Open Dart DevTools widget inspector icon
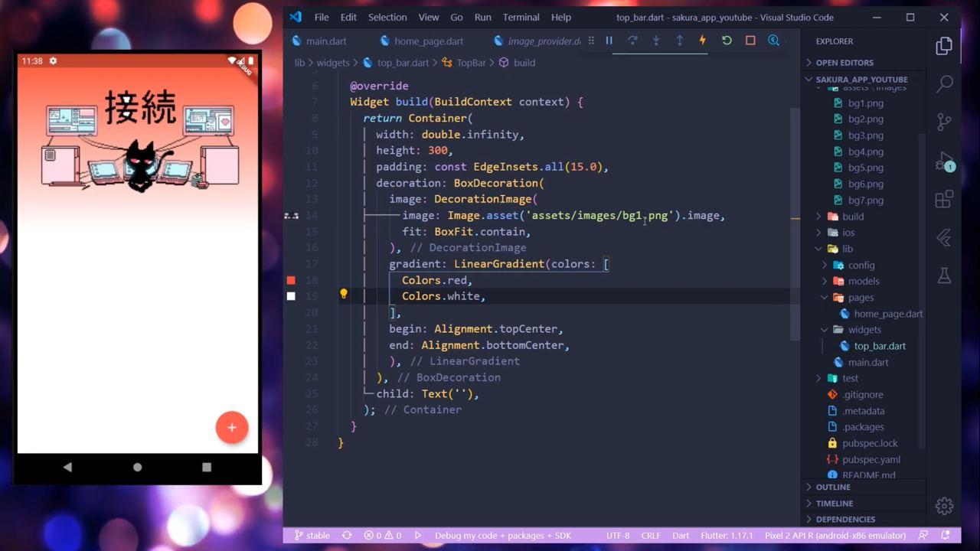This screenshot has height=551, width=980. click(x=773, y=41)
